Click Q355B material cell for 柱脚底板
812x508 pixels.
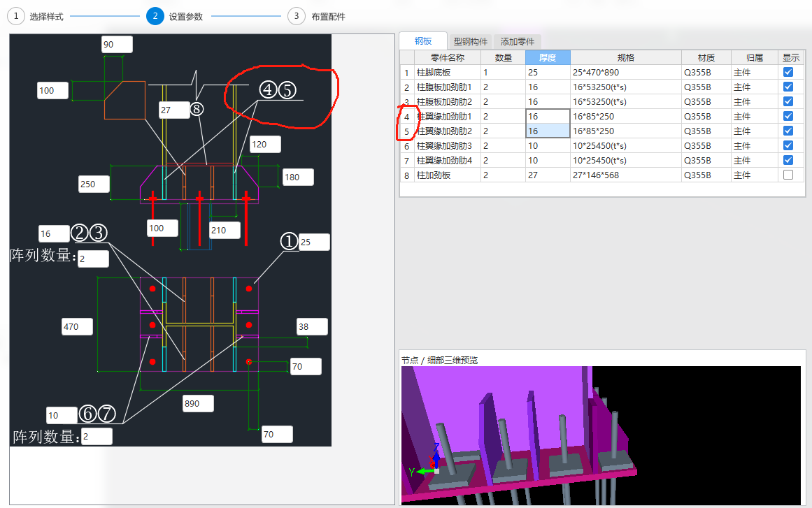tap(706, 73)
